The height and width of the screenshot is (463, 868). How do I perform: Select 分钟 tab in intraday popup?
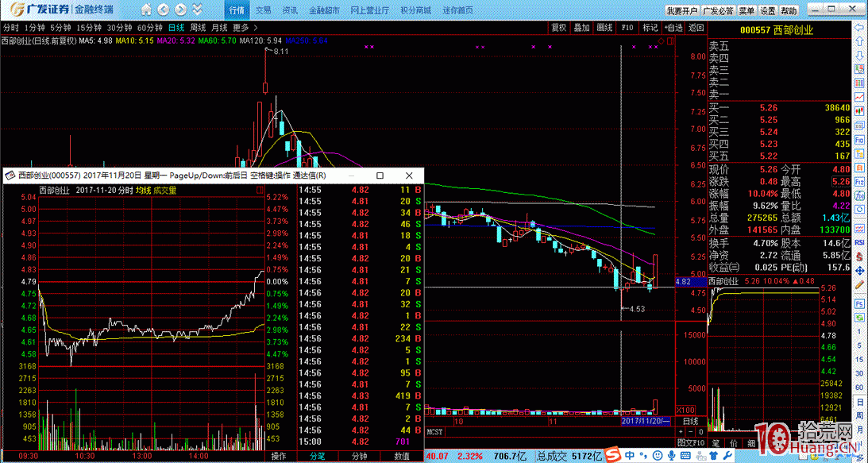[x=359, y=457]
